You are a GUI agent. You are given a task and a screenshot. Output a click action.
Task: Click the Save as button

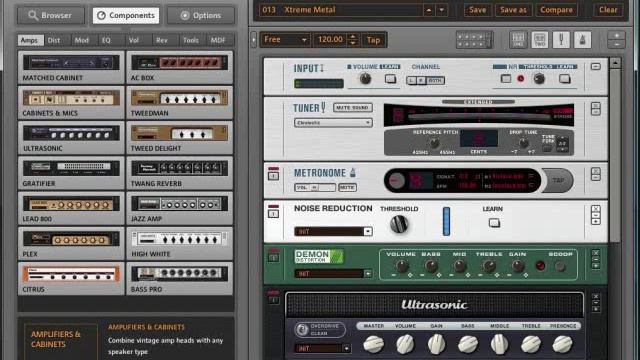tap(513, 10)
